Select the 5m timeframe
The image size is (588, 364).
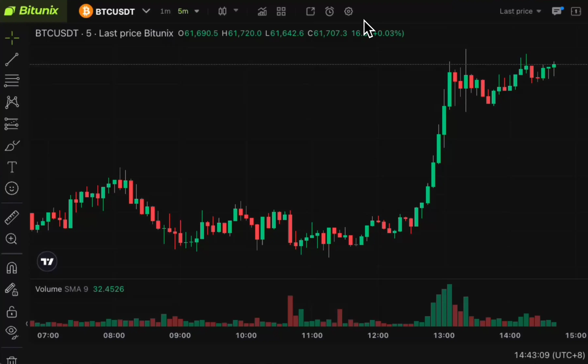[x=183, y=11]
